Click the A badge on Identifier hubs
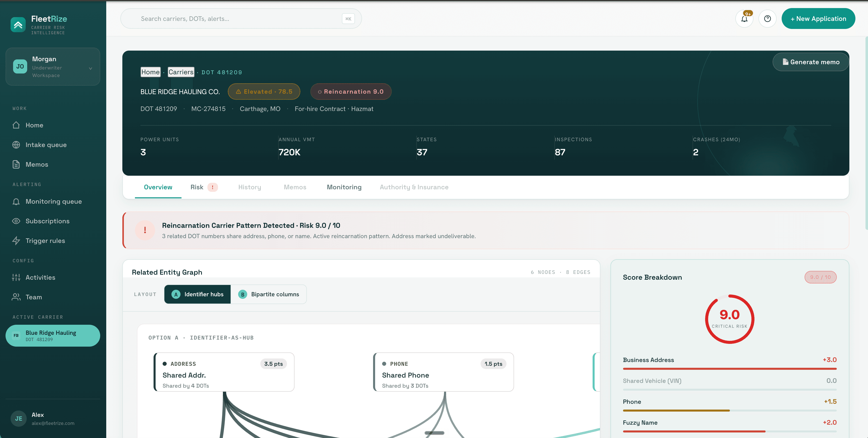 tap(176, 295)
